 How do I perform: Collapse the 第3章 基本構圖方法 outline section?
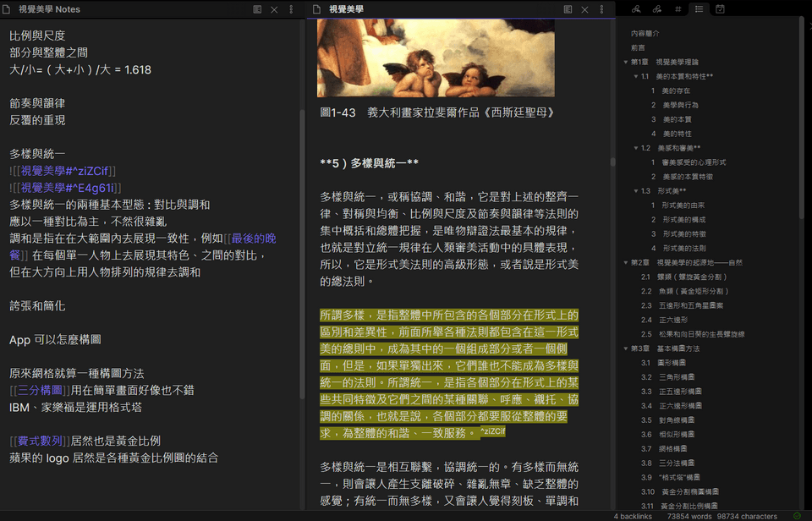(626, 348)
